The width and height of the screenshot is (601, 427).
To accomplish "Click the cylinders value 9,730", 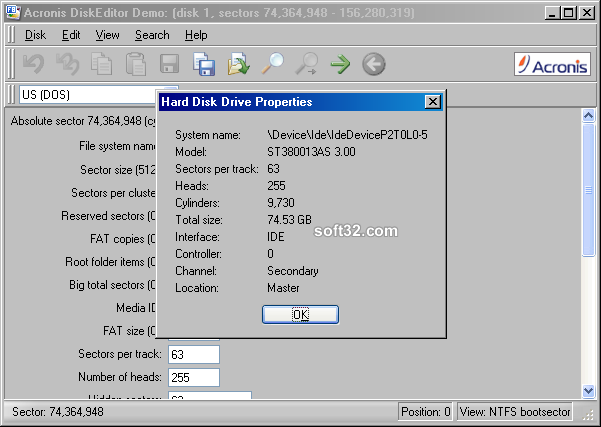I will tap(281, 203).
